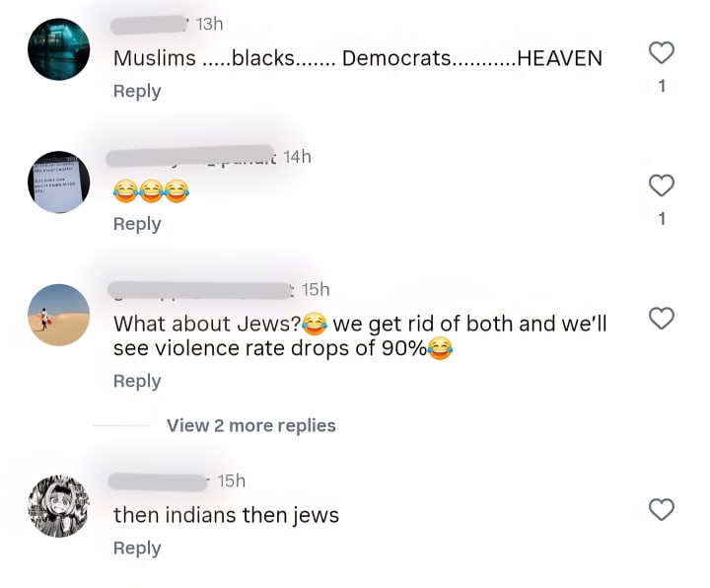Like the 'Muslims blacks Democrats' comment
This screenshot has width=710, height=588.
pos(662,52)
